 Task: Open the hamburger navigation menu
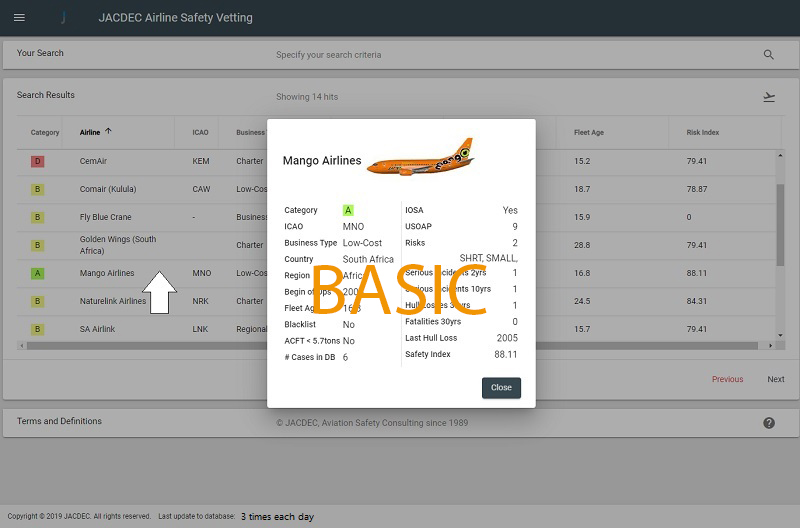click(x=19, y=18)
